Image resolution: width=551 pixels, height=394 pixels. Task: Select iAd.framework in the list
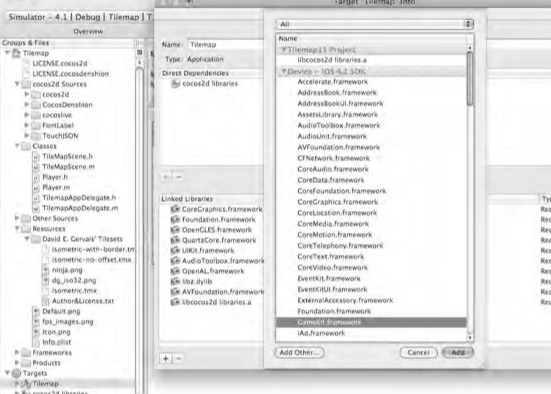tap(371, 333)
